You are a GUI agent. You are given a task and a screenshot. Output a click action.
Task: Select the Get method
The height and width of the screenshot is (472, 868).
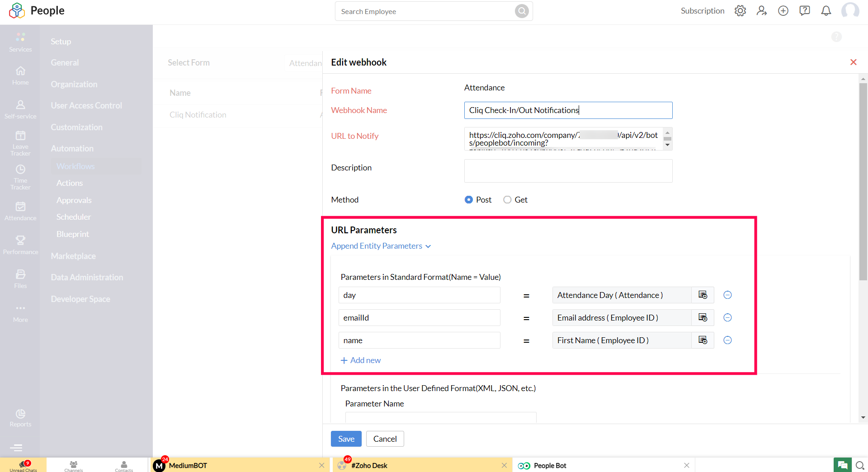tap(507, 200)
